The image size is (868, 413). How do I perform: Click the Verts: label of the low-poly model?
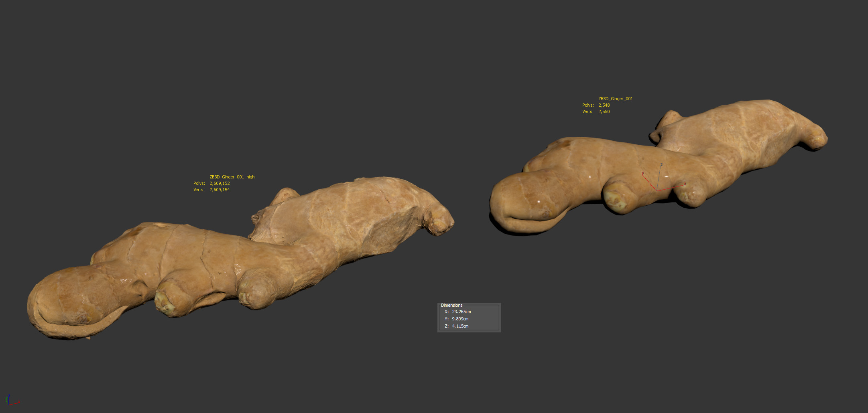pyautogui.click(x=587, y=111)
